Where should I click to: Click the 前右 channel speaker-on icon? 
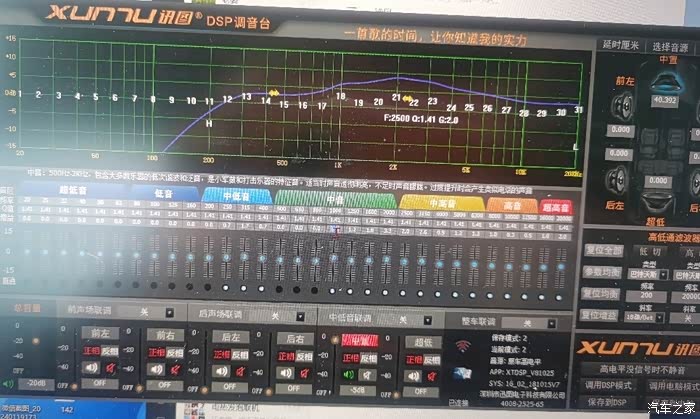click(x=156, y=369)
